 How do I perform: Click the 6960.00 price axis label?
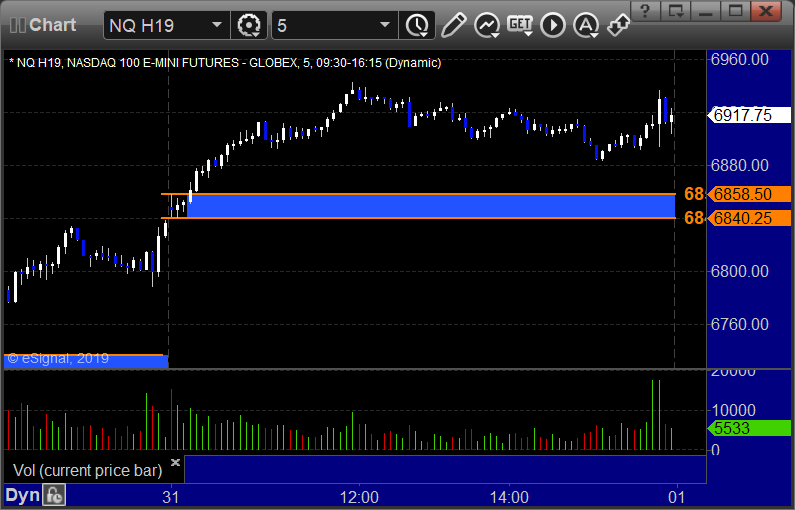[x=740, y=60]
